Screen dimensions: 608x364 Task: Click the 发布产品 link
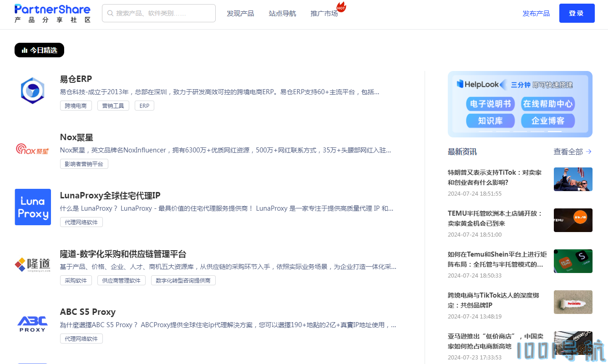pyautogui.click(x=536, y=13)
